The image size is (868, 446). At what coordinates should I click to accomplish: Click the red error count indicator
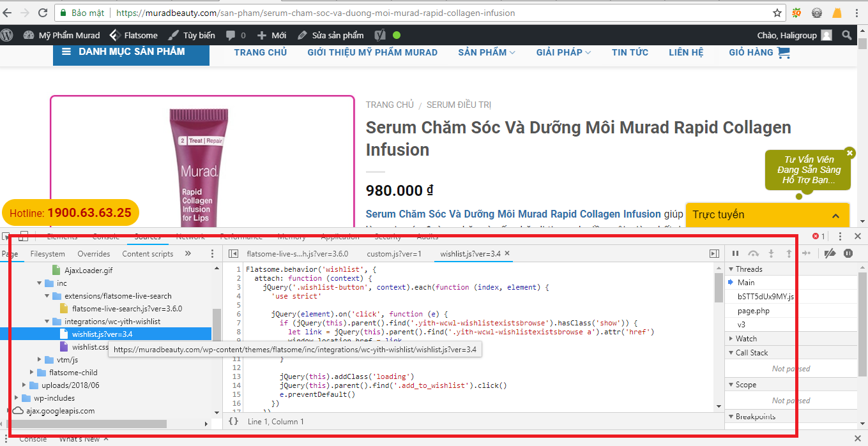pyautogui.click(x=818, y=237)
